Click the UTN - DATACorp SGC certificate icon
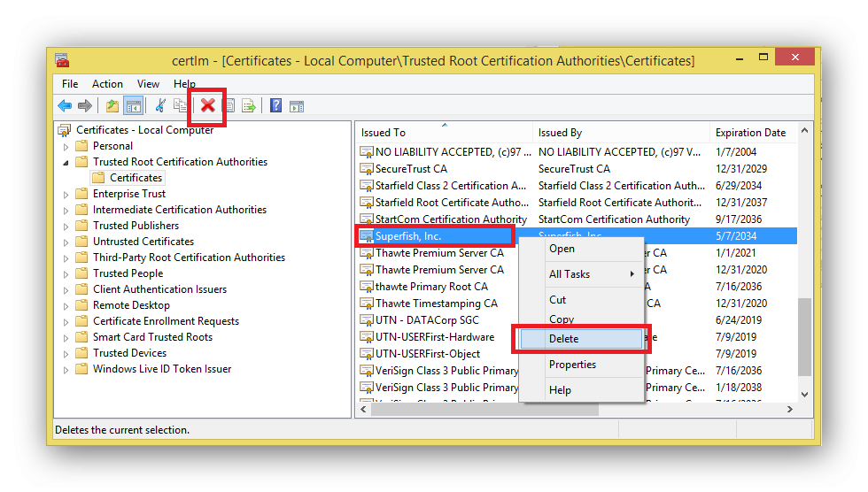This screenshot has height=492, width=868. pyautogui.click(x=367, y=320)
